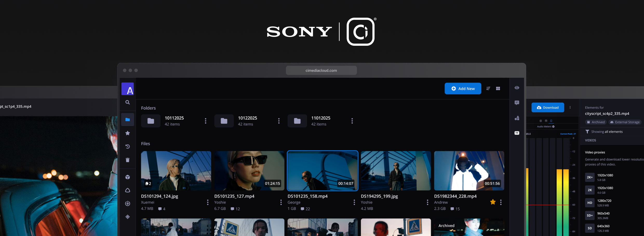The width and height of the screenshot is (644, 236).
Task: Click the comments panel icon
Action: tap(517, 103)
